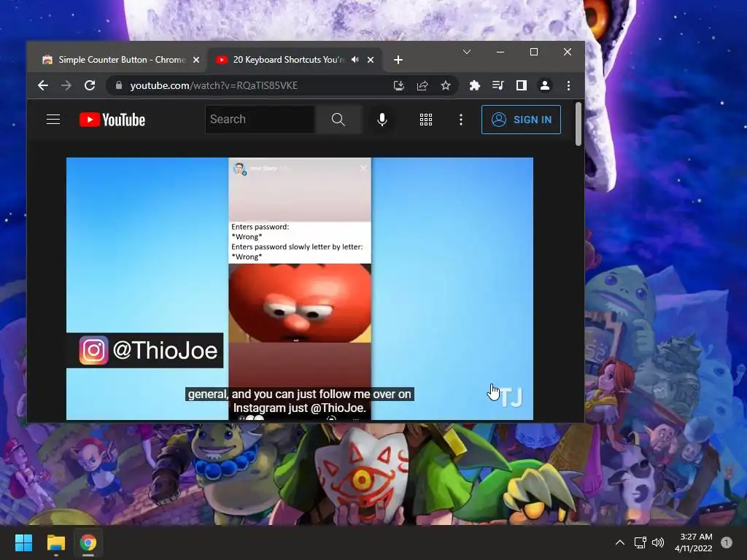
Task: Click the Chrome taskbar icon
Action: 88,542
